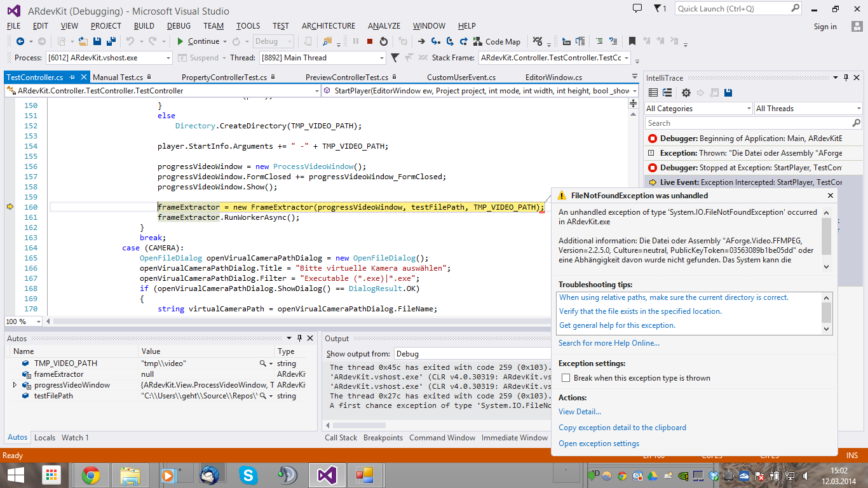Switch IntelliTrace to events list view
Image resolution: width=868 pixels, height=488 pixels.
click(x=653, y=93)
